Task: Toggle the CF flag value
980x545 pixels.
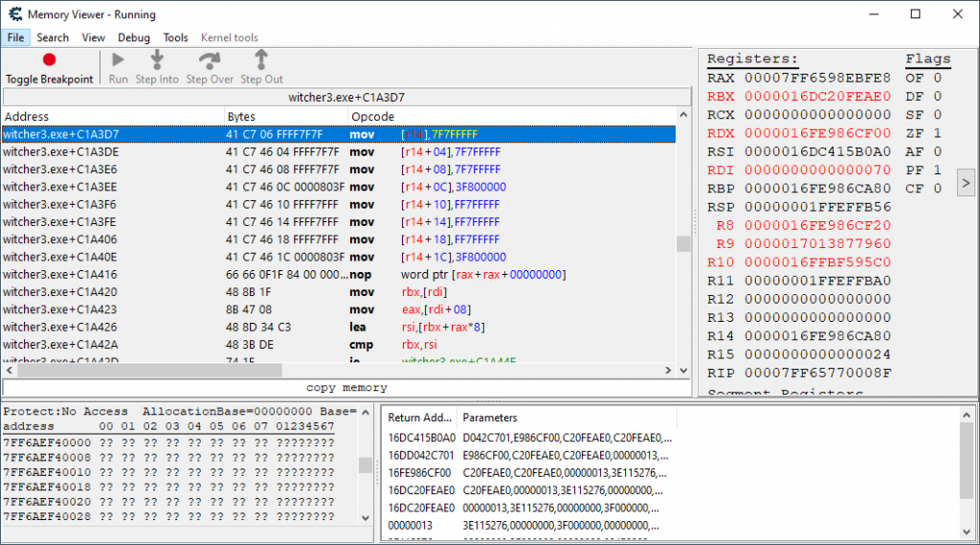Action: (x=937, y=188)
